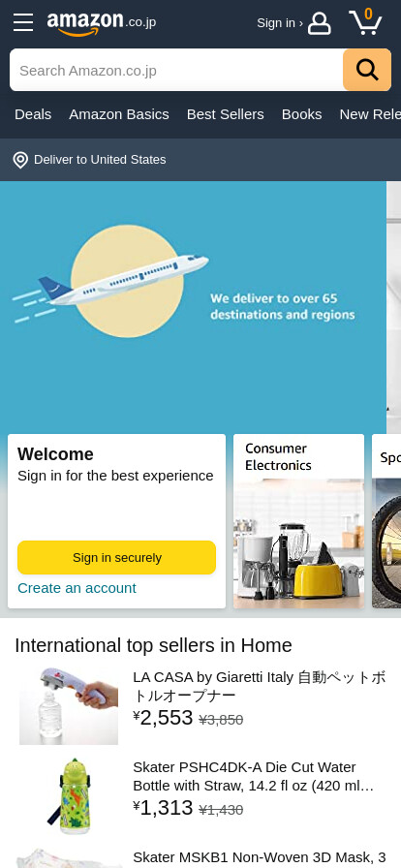Click the airplane delivery banner
Viewport: 401px width, 868px height.
coord(194,307)
